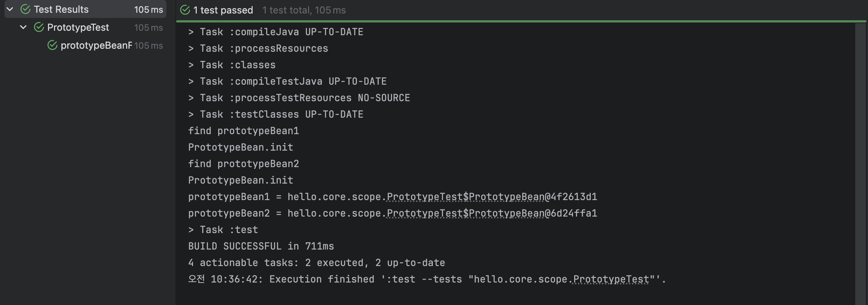
Task: Open PrototypeTest link in Execution finished line
Action: pyautogui.click(x=611, y=279)
